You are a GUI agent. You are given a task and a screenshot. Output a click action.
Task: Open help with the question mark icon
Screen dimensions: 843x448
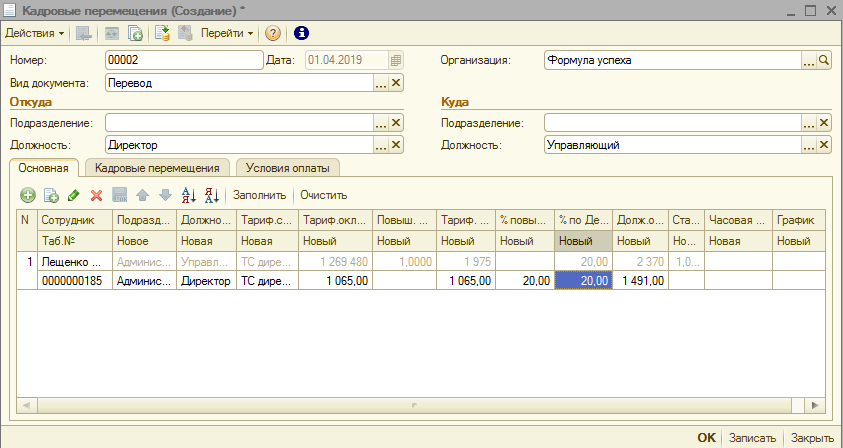pos(272,33)
